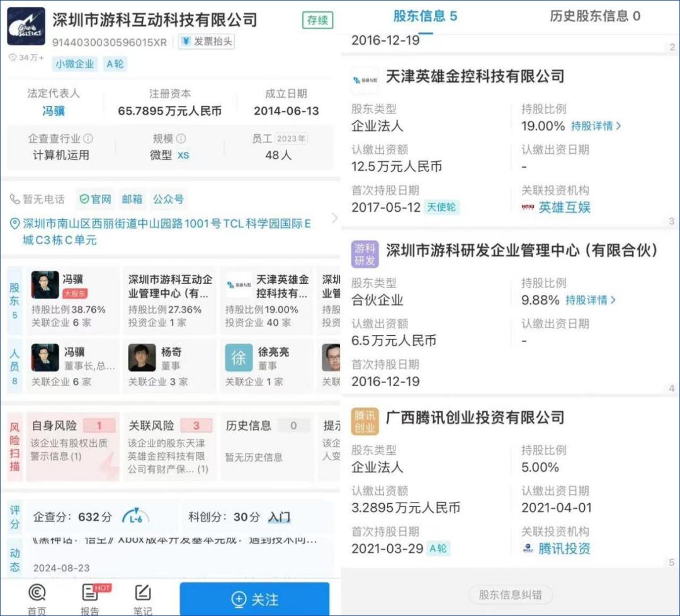The width and height of the screenshot is (680, 616).
Task: Tap the 游科研发 purple logo icon
Action: tap(365, 253)
